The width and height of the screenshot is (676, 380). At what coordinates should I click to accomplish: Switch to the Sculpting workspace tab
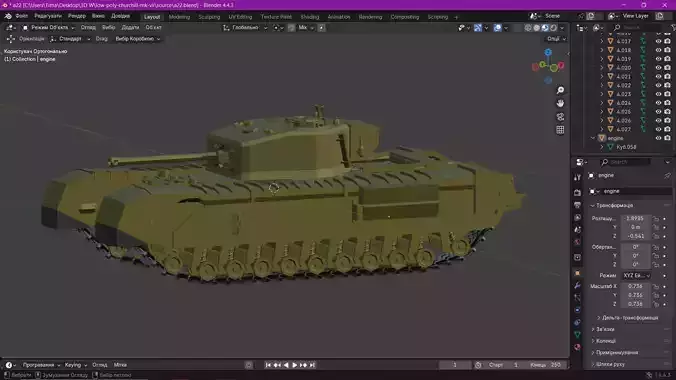coord(209,17)
